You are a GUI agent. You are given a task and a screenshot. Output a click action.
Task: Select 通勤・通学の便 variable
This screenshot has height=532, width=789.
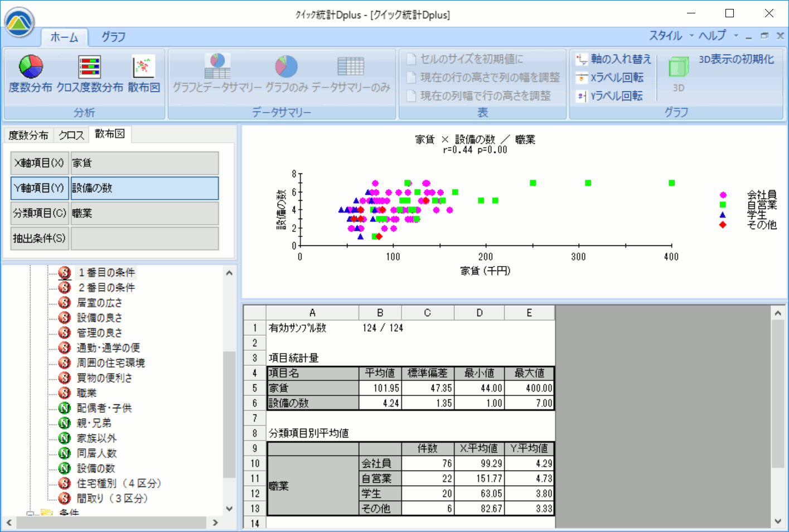pyautogui.click(x=108, y=347)
